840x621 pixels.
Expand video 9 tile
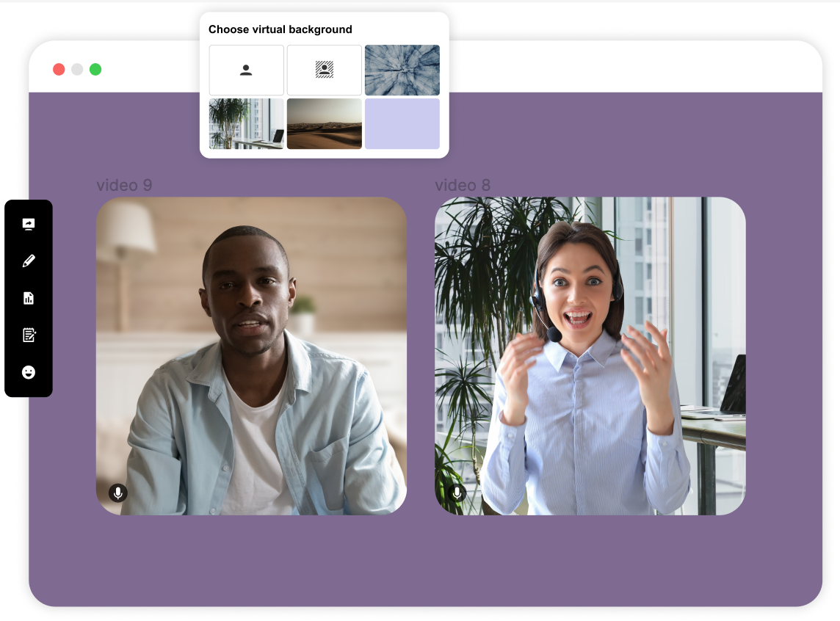pyautogui.click(x=250, y=355)
